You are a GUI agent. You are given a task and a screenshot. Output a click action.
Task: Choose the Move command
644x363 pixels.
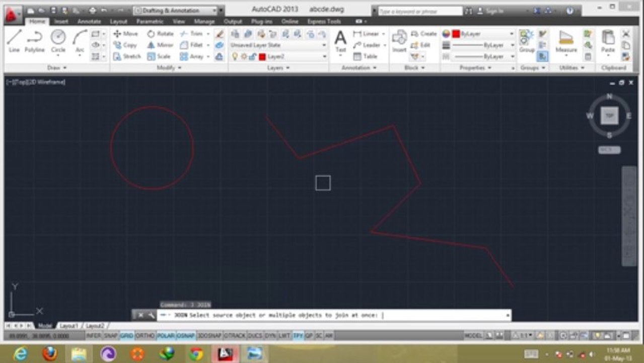(125, 34)
